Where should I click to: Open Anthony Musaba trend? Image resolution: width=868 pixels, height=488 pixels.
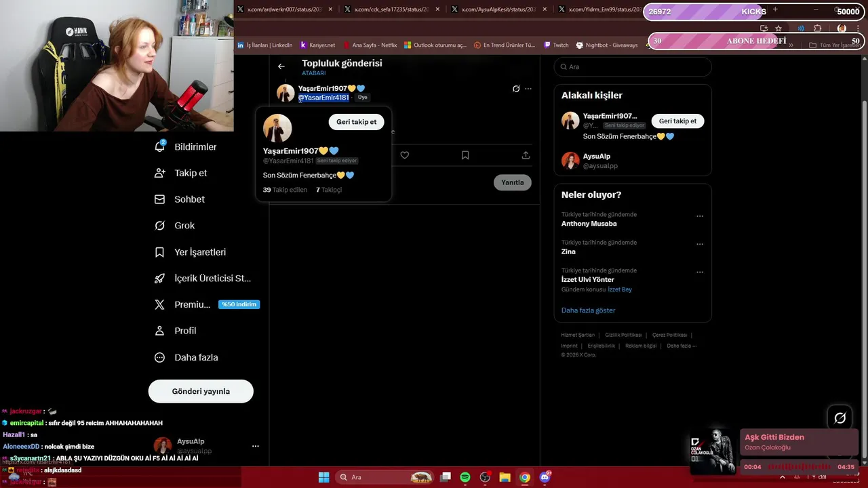pos(589,224)
